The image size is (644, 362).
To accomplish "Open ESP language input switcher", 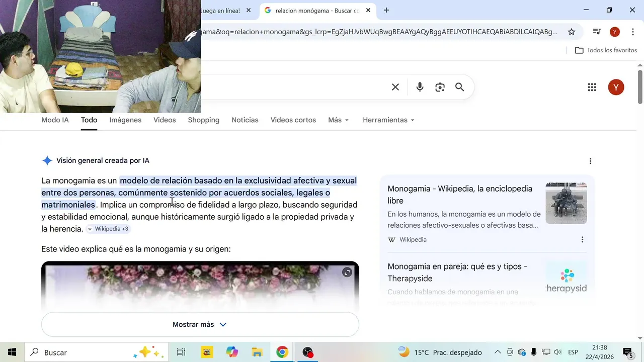I will [573, 352].
